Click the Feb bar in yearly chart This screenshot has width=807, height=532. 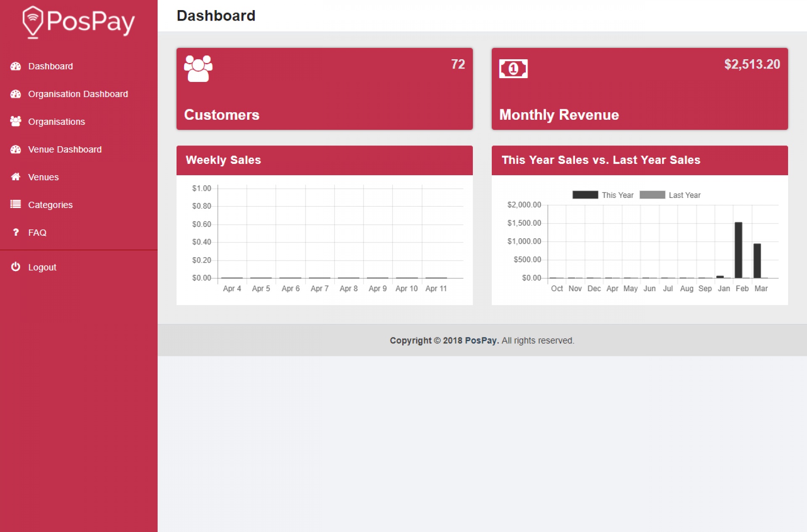(738, 250)
